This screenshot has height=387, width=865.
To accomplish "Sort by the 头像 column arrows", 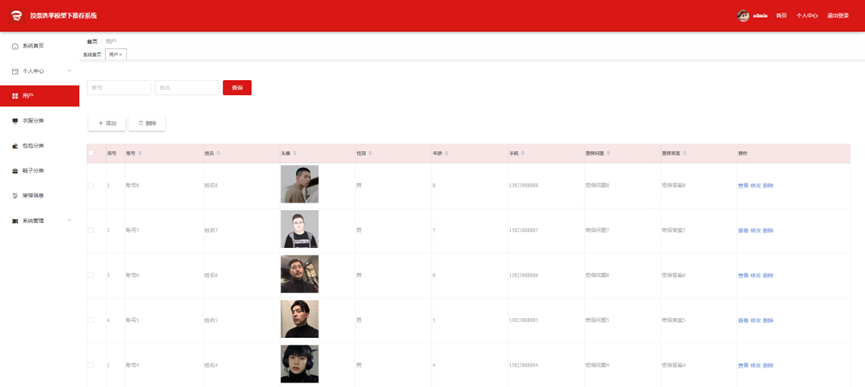I will pos(295,153).
